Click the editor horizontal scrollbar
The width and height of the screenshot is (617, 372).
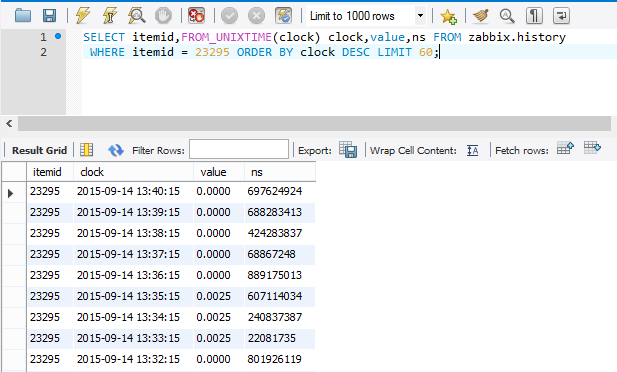[x=314, y=124]
